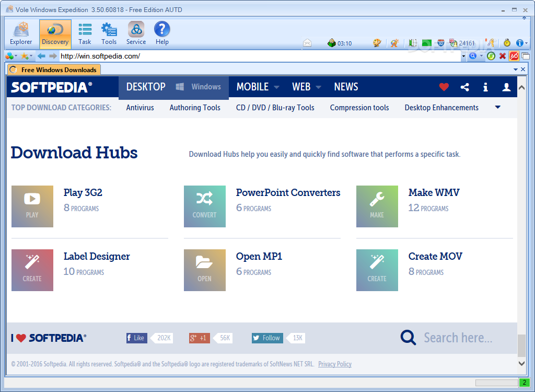
Task: Open CD / DVD / Blu-ray Tools category
Action: pyautogui.click(x=275, y=108)
